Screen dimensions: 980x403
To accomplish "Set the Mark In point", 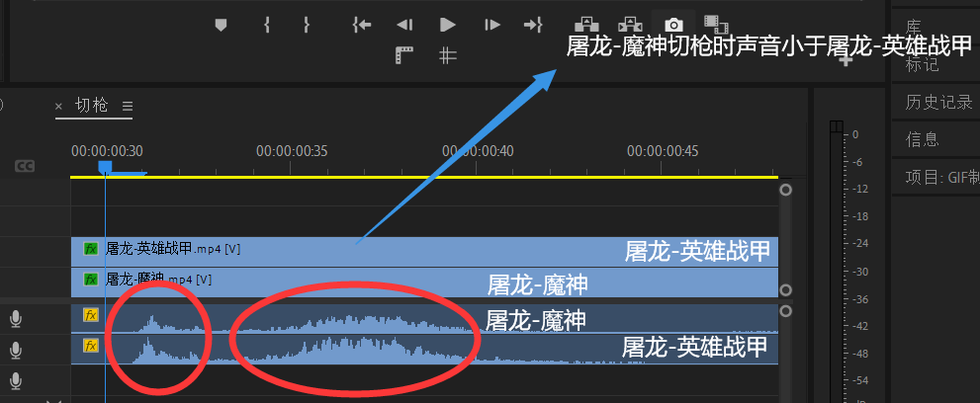I will coord(267,25).
